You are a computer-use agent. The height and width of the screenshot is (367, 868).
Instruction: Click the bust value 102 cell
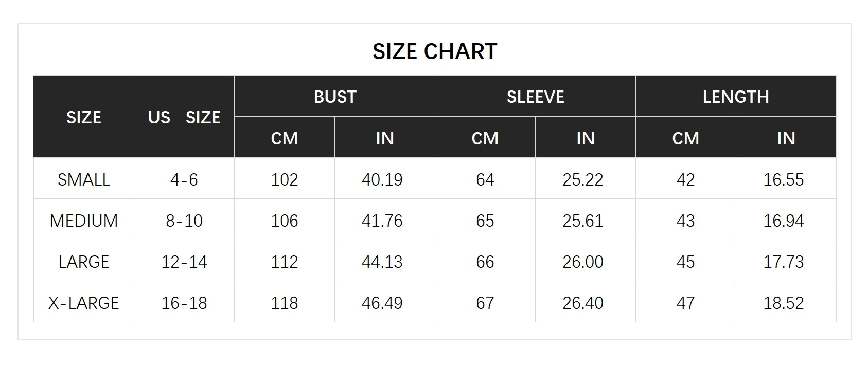(285, 178)
